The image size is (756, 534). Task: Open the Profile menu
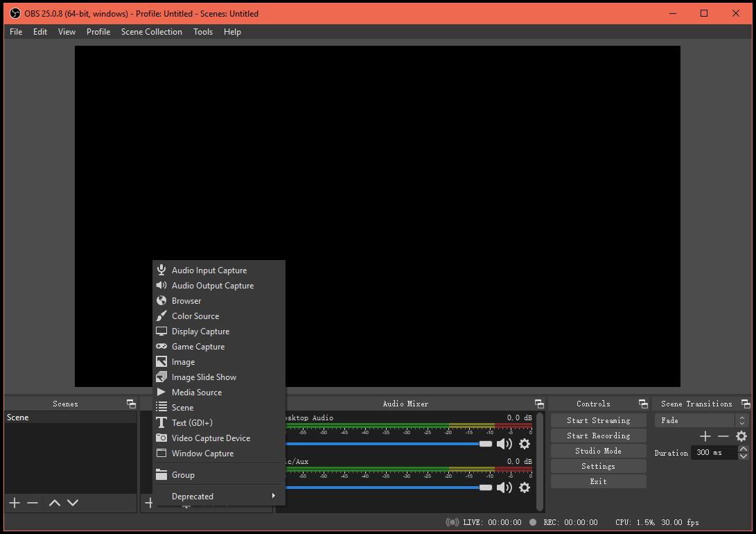point(98,32)
